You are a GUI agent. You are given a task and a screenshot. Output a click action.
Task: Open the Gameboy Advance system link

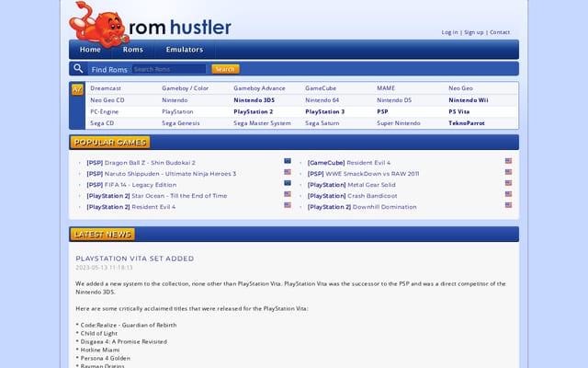point(259,88)
